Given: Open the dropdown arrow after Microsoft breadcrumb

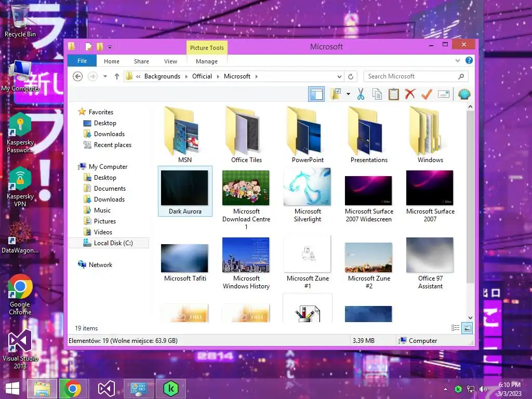Looking at the screenshot, I should click(x=257, y=77).
